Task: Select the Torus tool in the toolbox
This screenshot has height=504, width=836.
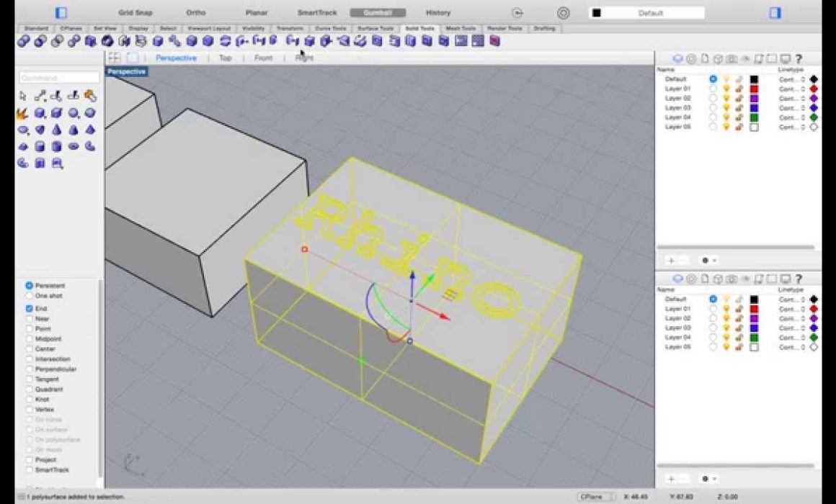Action: point(74,146)
